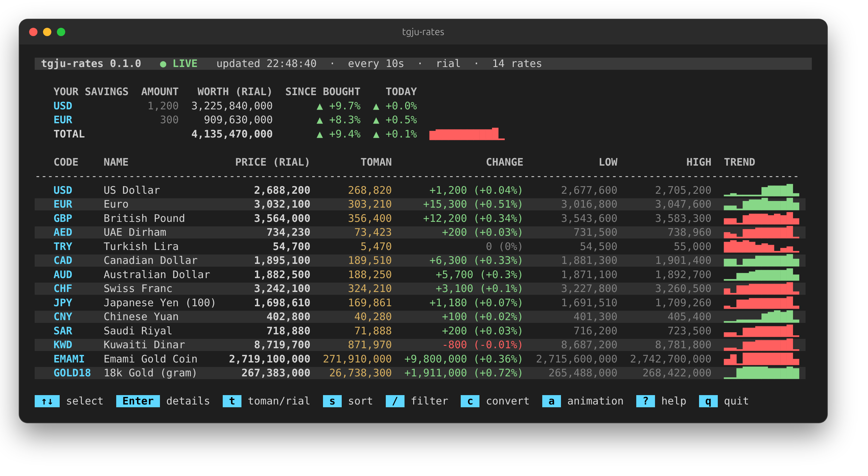868x476 pixels.
Task: Click the KWD change -800 (-0.01%)
Action: click(x=482, y=345)
